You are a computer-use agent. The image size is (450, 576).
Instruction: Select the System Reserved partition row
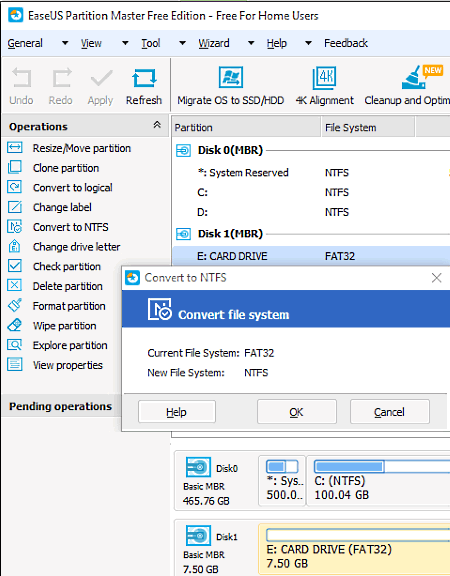(311, 173)
